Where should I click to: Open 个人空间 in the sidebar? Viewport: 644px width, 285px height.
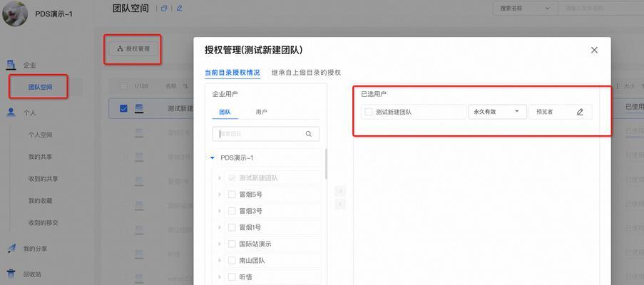[40, 135]
